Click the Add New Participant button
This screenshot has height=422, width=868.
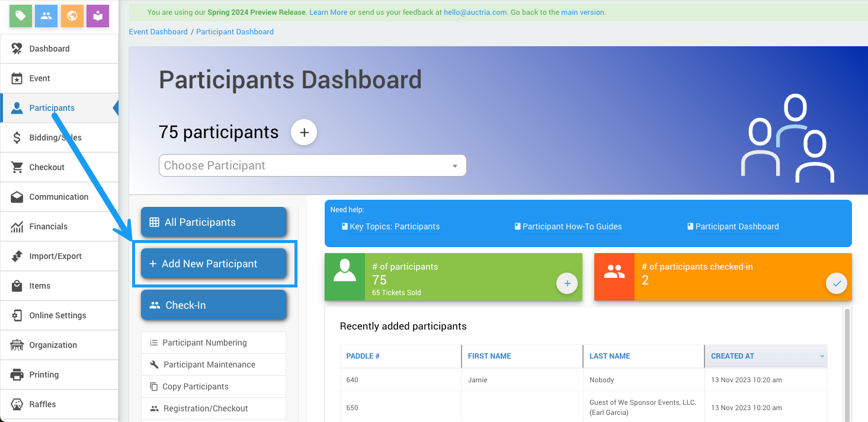click(213, 264)
